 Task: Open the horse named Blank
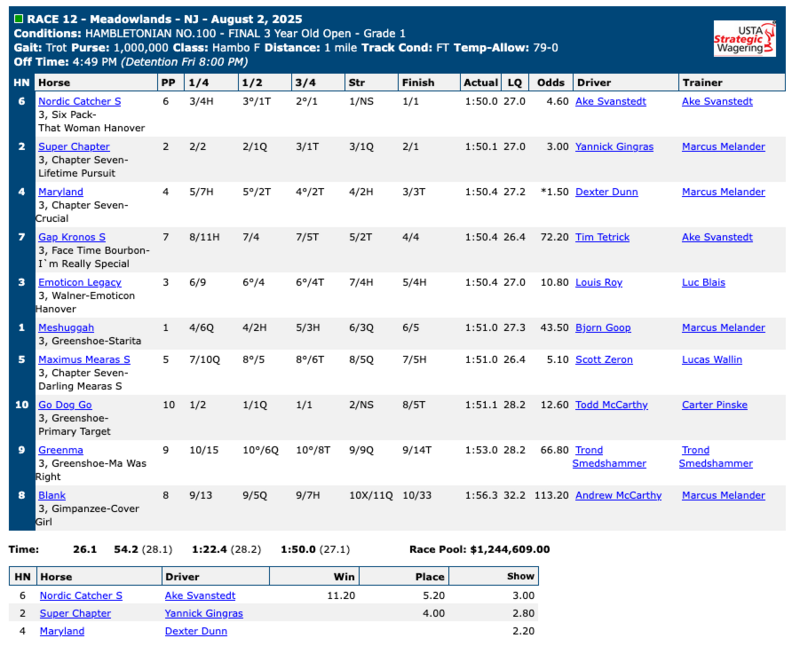pos(52,495)
